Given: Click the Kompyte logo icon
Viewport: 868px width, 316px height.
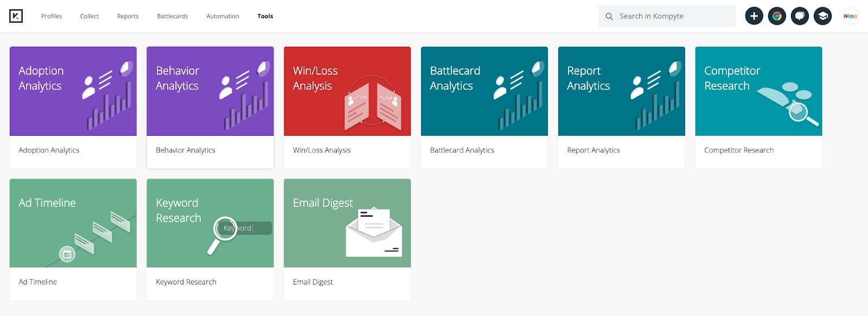Looking at the screenshot, I should (16, 16).
